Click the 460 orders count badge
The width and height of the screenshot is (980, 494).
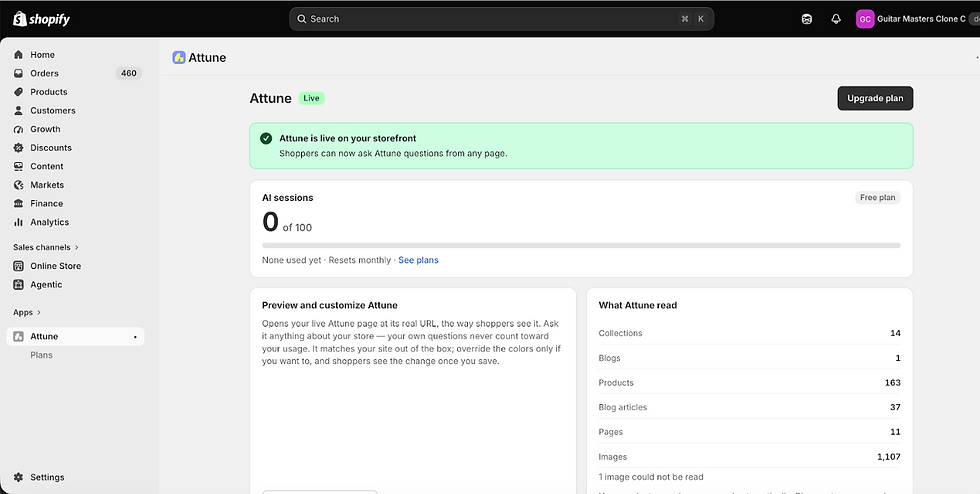click(x=129, y=73)
